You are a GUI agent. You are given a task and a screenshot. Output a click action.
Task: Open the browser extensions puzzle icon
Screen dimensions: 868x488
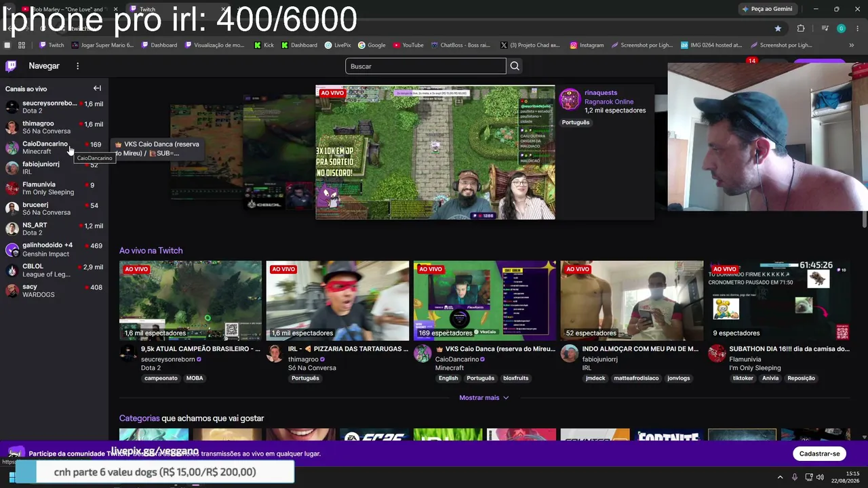[801, 28]
